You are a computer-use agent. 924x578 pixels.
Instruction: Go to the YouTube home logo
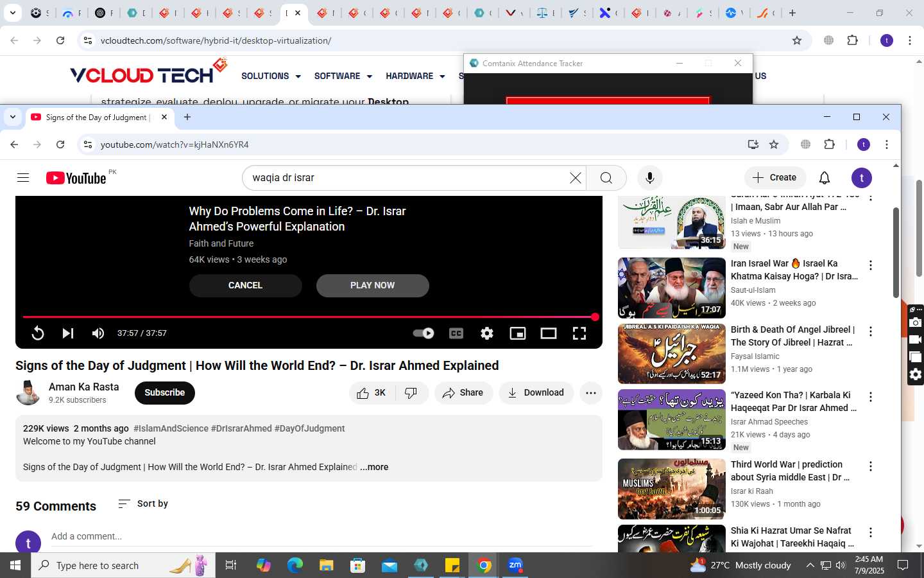[76, 178]
